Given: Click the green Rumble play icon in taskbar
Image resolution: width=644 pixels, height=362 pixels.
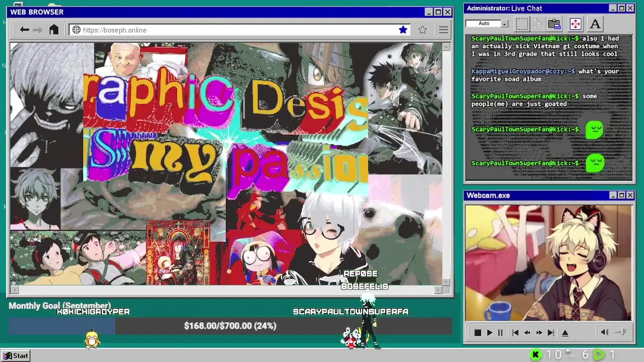Looking at the screenshot, I should [599, 355].
